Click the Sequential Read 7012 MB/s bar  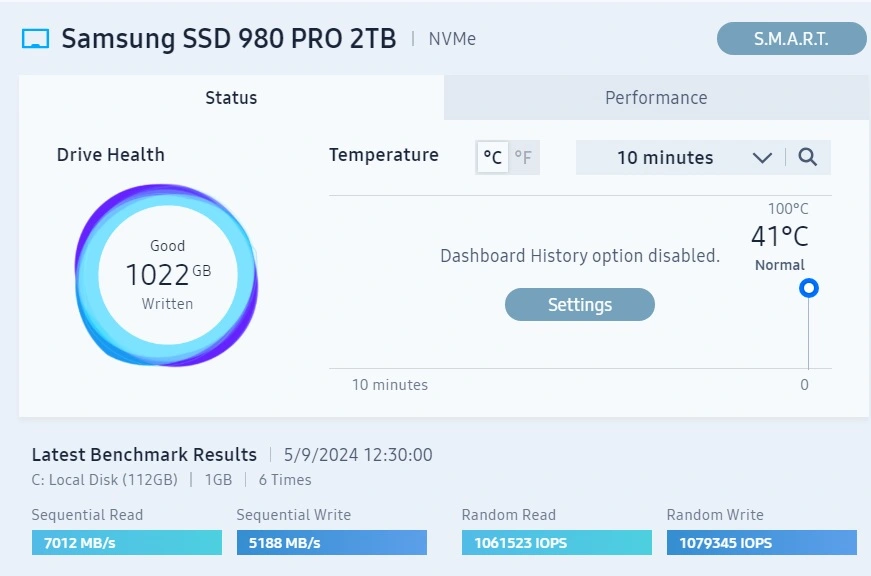(127, 543)
